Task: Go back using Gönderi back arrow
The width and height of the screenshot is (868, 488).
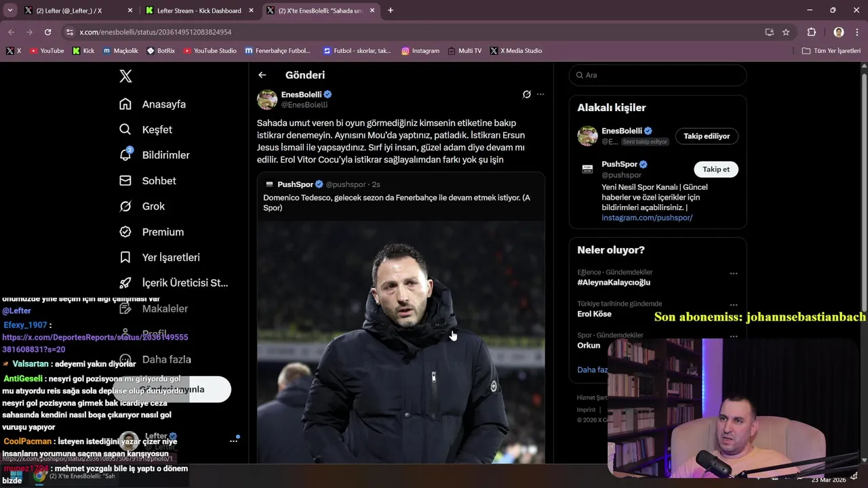Action: tap(262, 75)
